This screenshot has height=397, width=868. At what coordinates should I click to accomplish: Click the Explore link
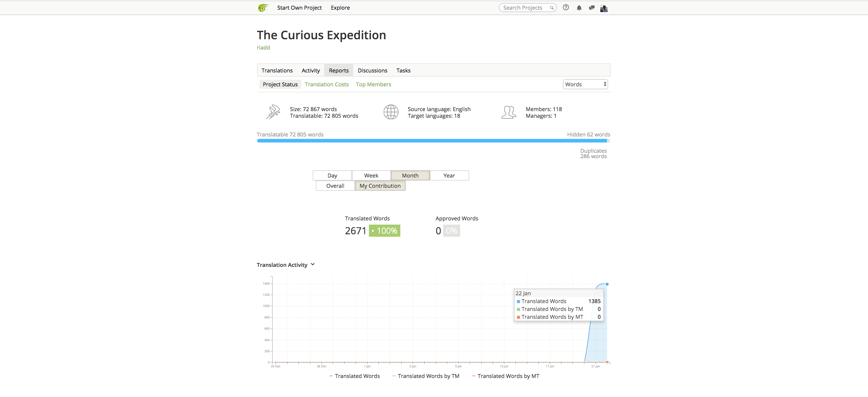pos(340,8)
